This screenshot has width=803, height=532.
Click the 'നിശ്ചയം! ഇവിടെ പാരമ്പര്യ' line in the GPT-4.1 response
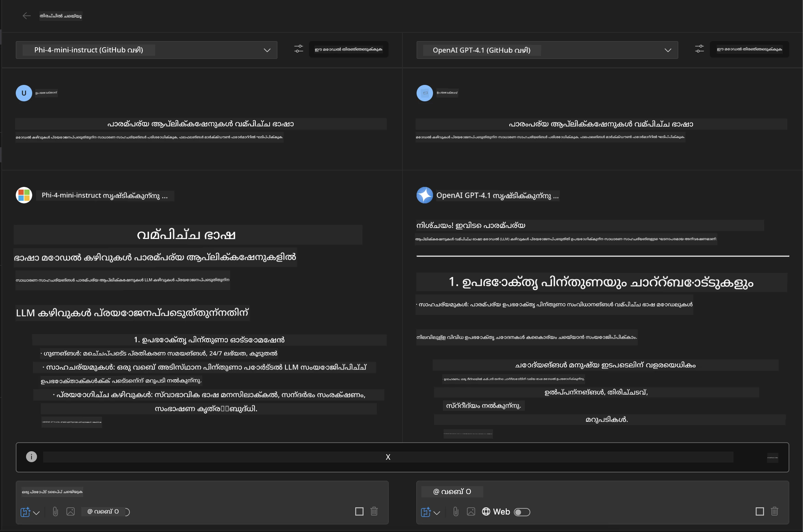pyautogui.click(x=471, y=225)
